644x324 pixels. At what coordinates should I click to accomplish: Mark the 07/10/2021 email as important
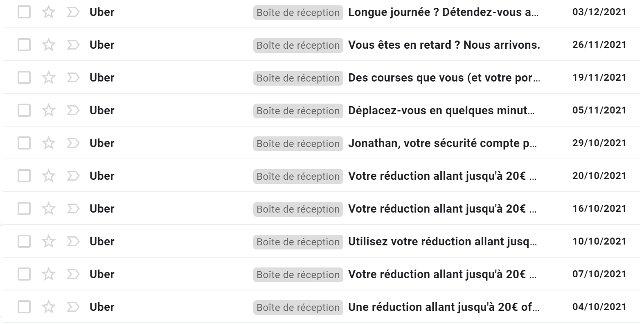tap(73, 274)
